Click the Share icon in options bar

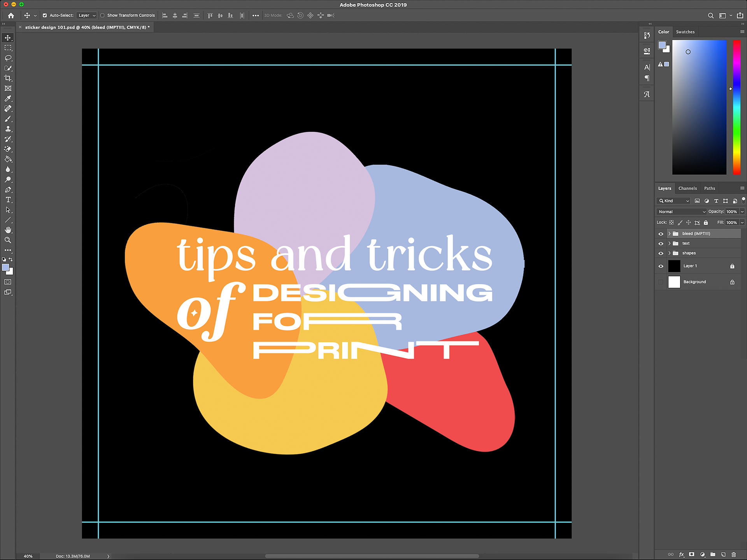[740, 16]
